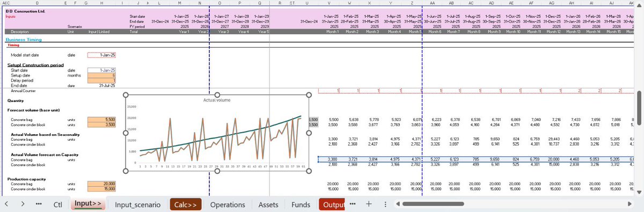Select the Setup date months input showing 6
Image resolution: width=644 pixels, height=212 pixels.
102,75
